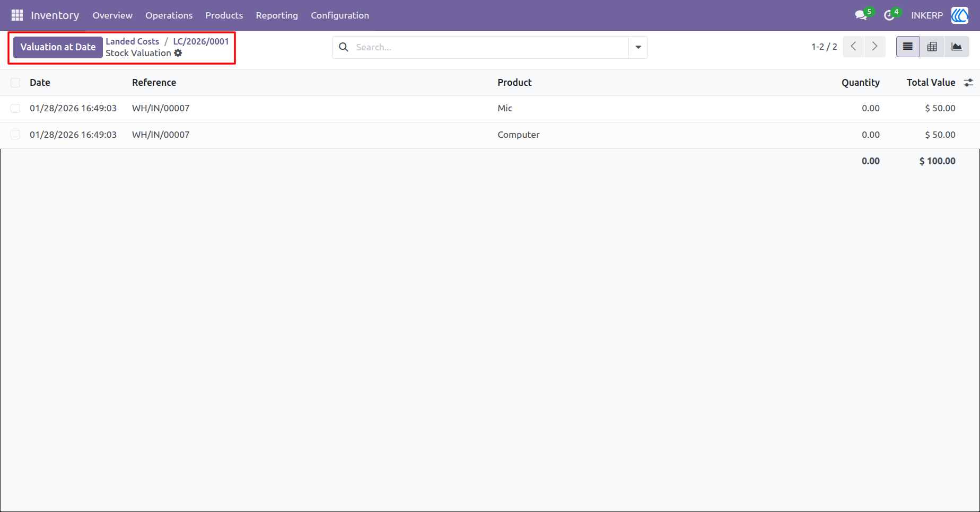Open the Products menu
Screen dimensions: 980x512
pyautogui.click(x=224, y=15)
